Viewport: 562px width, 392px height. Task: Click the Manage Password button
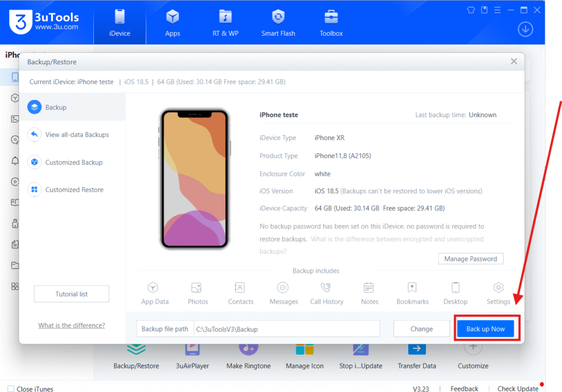click(x=470, y=259)
